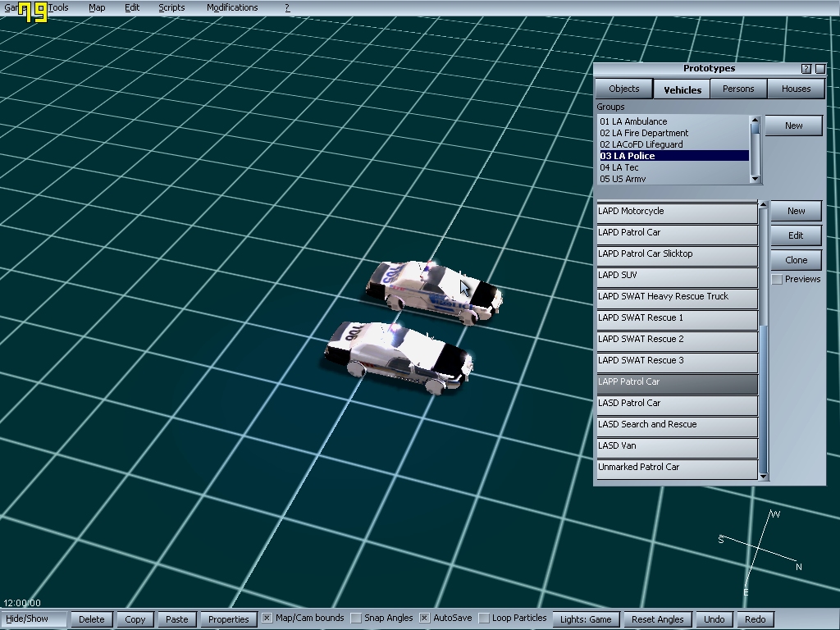Select LAPP Patrol Car prototype
Screen dimensions: 840x630
pos(677,383)
